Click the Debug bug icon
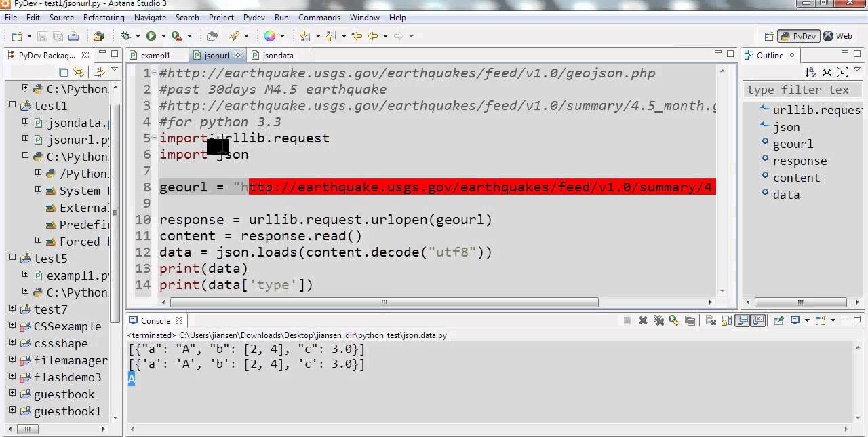868x437 pixels. pos(125,36)
